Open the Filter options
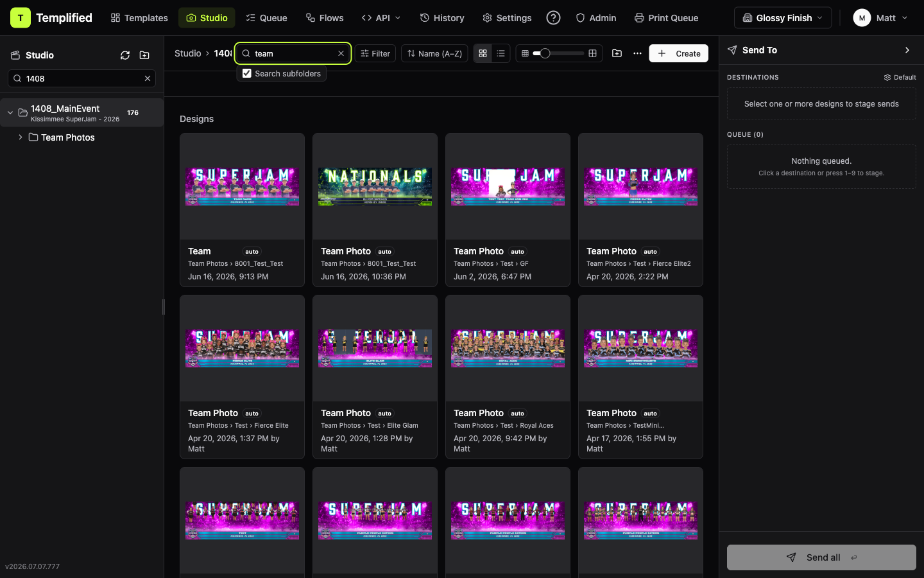This screenshot has width=924, height=578. (x=375, y=53)
